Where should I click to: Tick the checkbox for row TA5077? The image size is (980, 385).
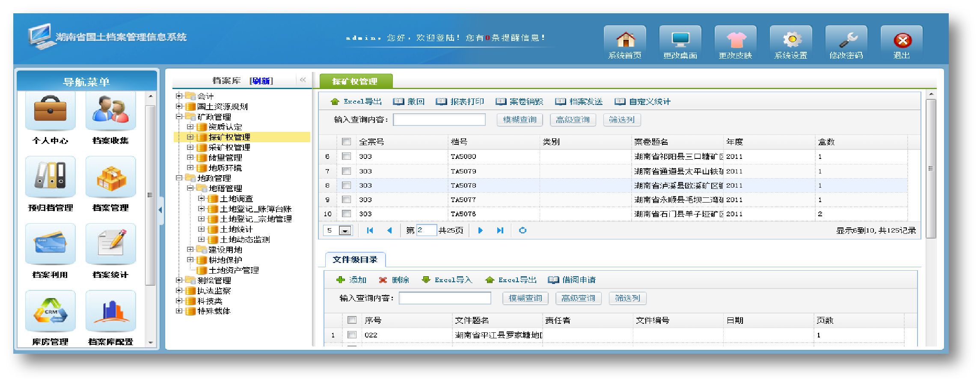pos(346,199)
